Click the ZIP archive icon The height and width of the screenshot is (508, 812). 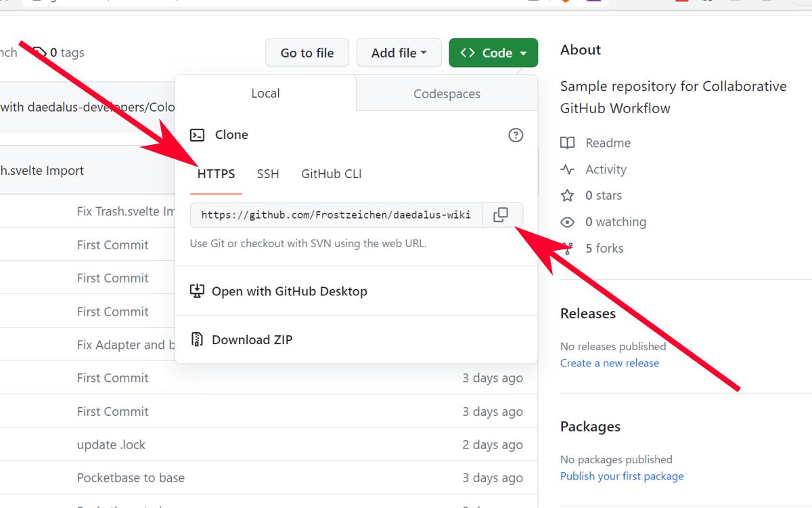pos(197,339)
